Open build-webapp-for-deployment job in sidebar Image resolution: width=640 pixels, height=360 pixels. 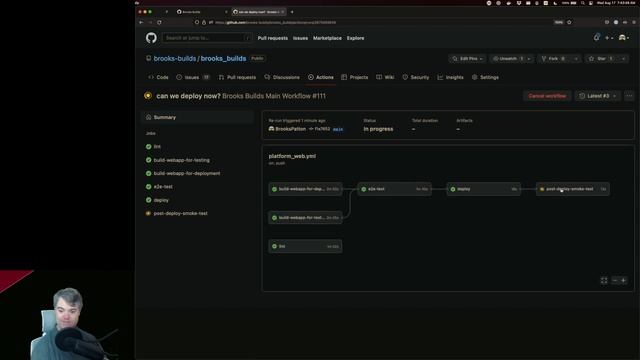[187, 173]
